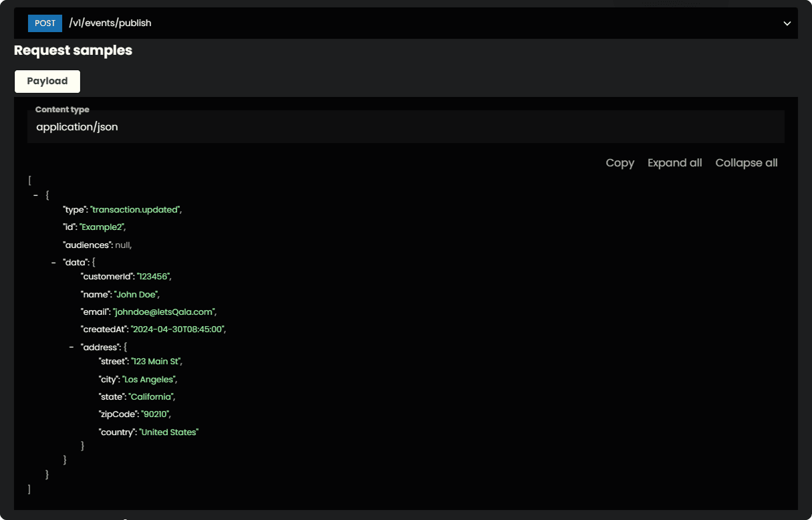
Task: Click the "John Doe" name value
Action: [x=136, y=294]
